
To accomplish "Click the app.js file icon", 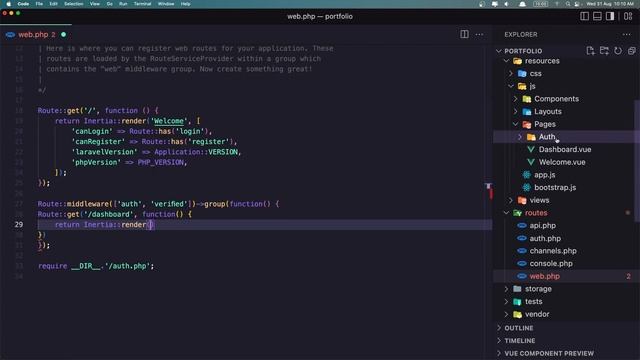I will click(x=527, y=175).
